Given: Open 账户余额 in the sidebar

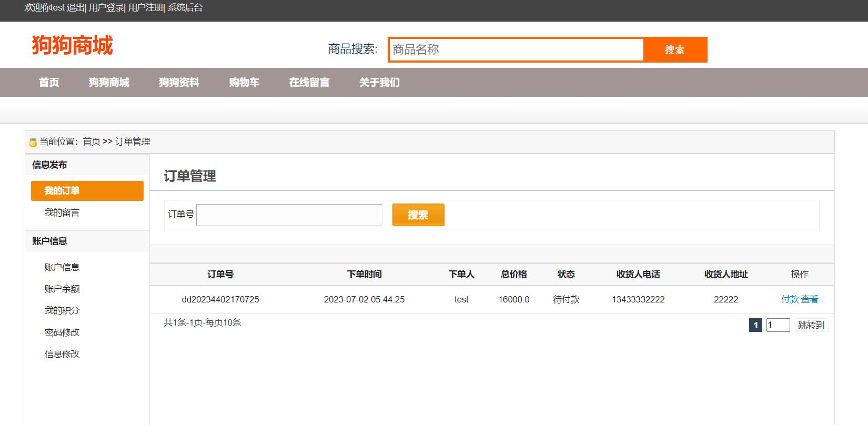Looking at the screenshot, I should point(62,289).
